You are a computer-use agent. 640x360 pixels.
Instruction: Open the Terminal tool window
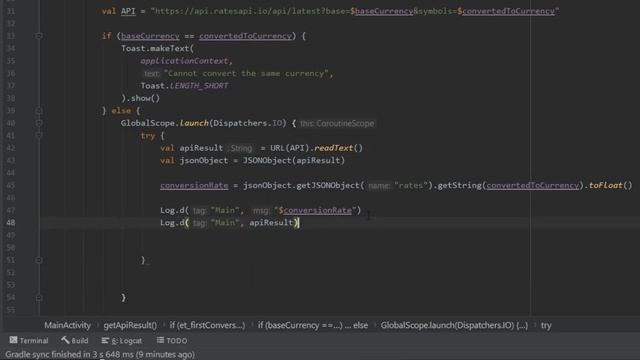(29, 340)
